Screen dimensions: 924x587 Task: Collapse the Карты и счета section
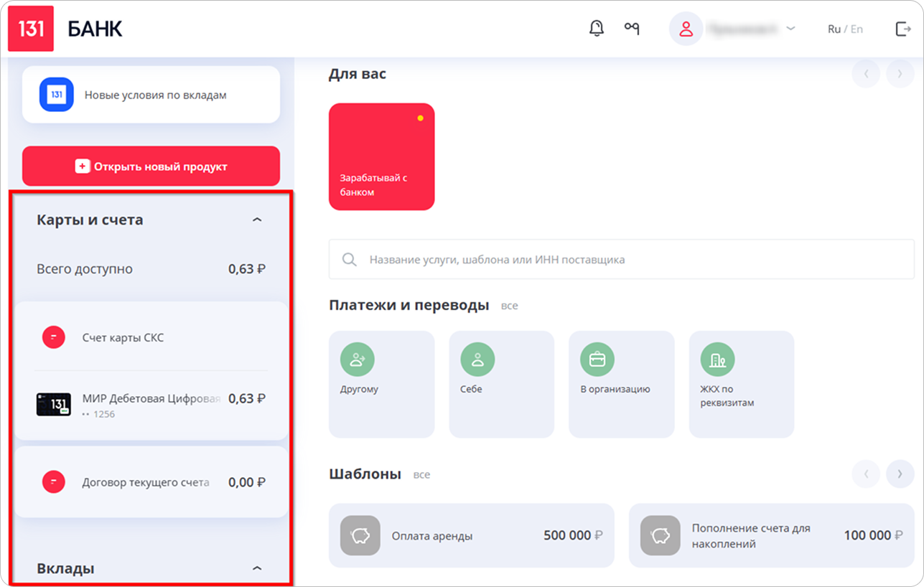click(x=257, y=220)
